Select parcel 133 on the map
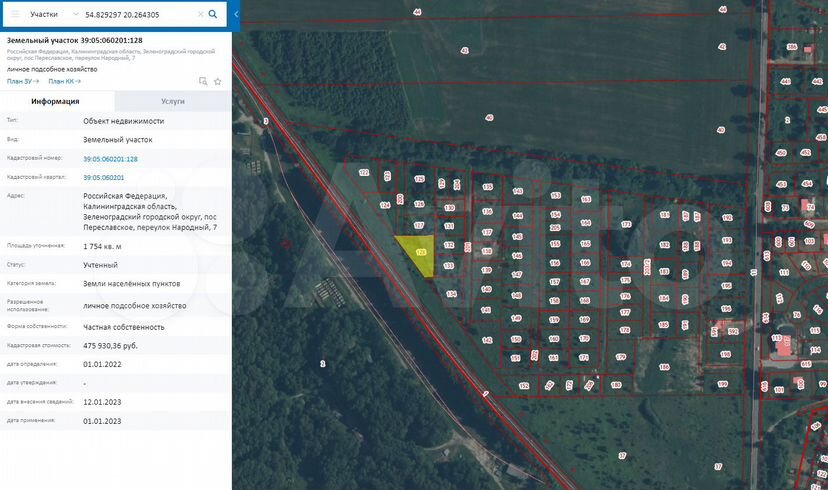 tap(449, 265)
